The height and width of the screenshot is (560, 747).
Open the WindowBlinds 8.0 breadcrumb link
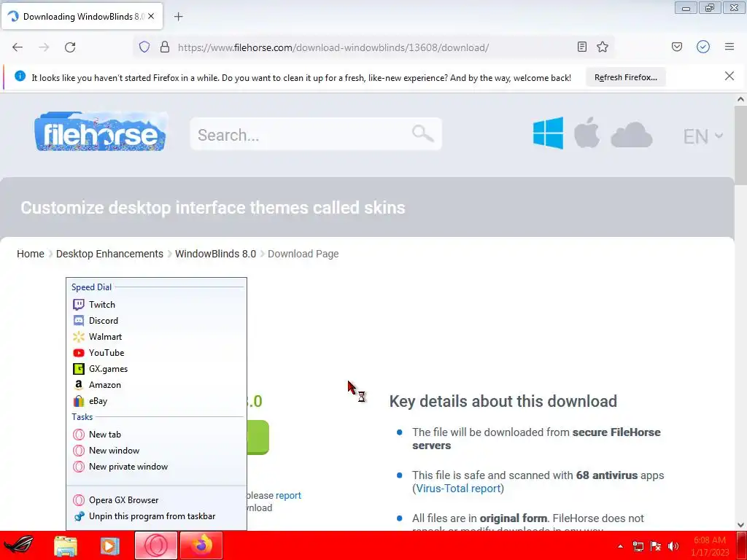click(x=215, y=254)
